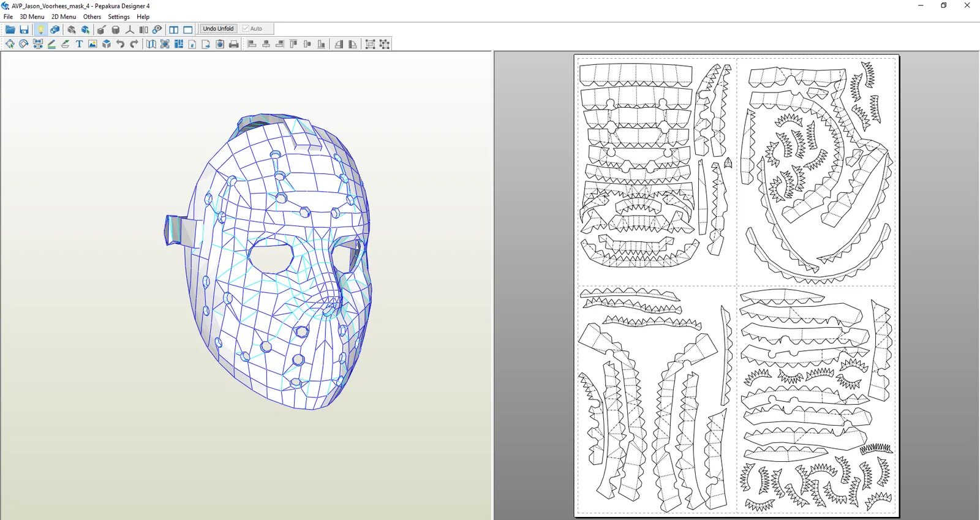Open the 3D Menu
The width and height of the screenshot is (980, 520).
pos(32,17)
